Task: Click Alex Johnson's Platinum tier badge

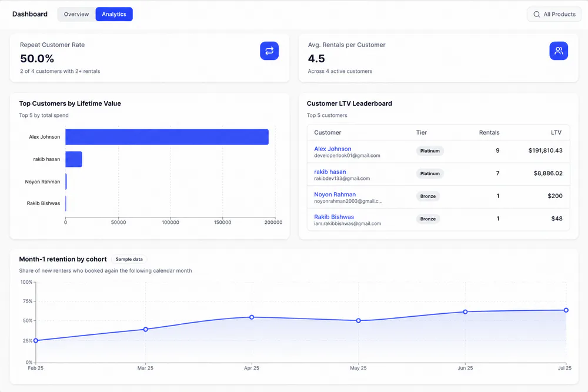Action: pos(430,150)
